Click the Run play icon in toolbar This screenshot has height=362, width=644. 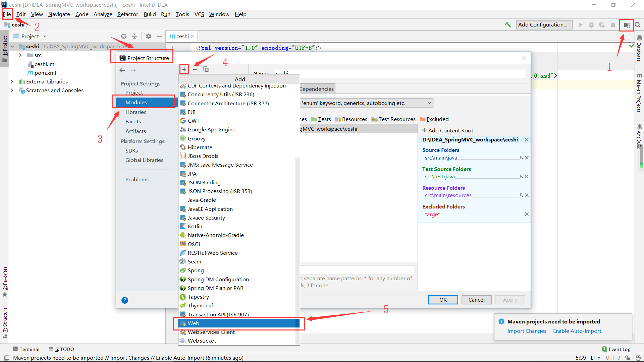click(580, 25)
